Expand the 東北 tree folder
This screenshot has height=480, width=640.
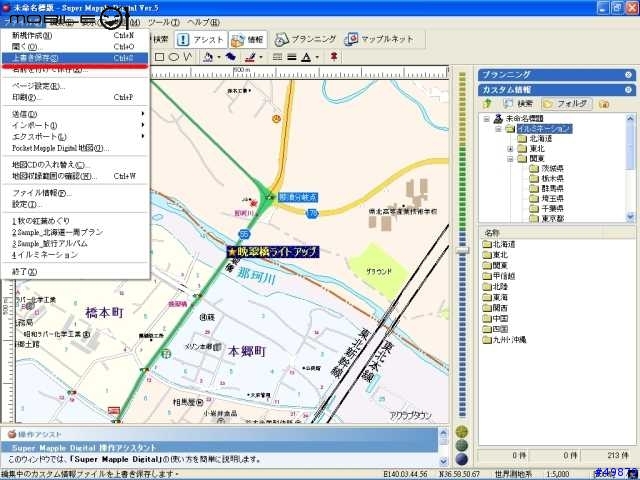510,149
